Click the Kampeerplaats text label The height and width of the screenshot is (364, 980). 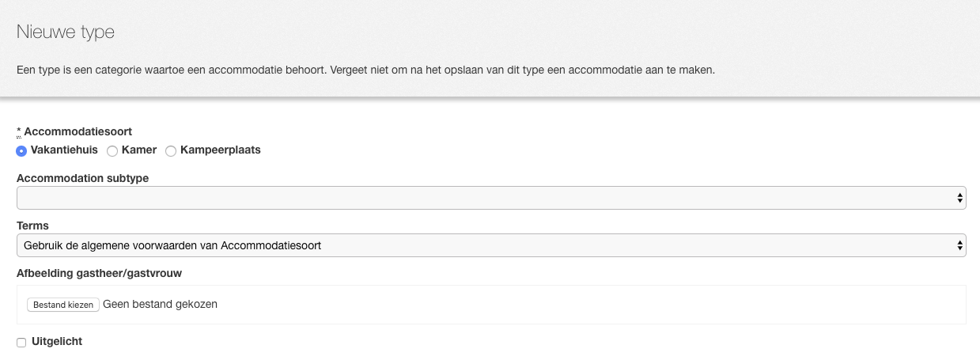pyautogui.click(x=221, y=150)
